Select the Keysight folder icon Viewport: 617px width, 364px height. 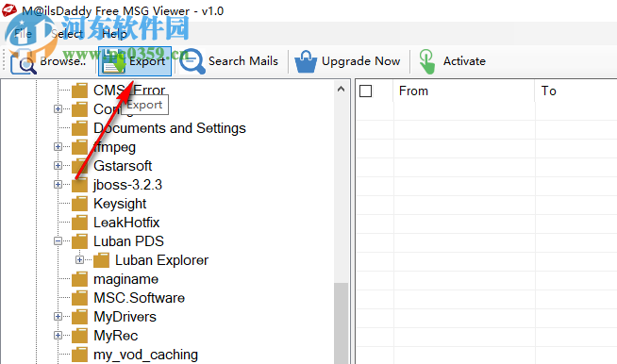click(80, 204)
